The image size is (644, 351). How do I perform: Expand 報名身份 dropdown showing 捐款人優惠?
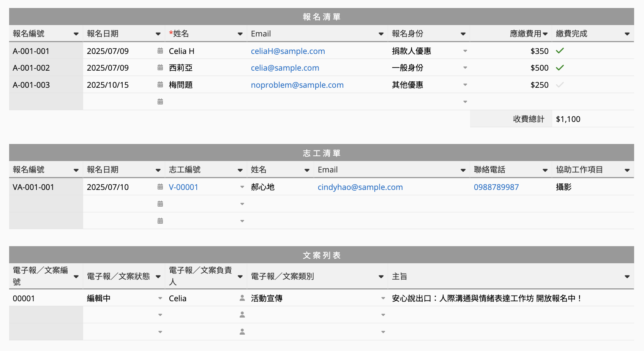click(x=465, y=51)
